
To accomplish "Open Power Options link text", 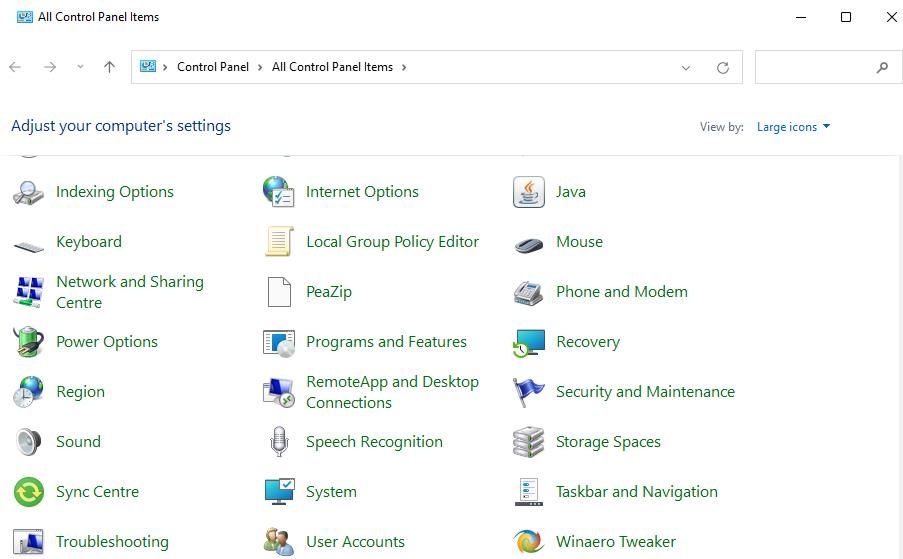I will [107, 342].
